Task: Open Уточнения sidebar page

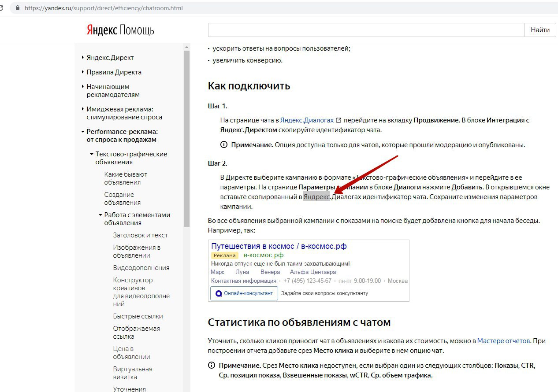Action: pos(129,389)
